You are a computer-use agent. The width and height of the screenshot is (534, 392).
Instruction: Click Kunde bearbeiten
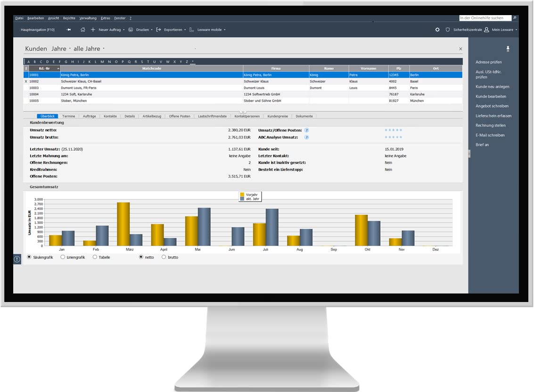[491, 97]
